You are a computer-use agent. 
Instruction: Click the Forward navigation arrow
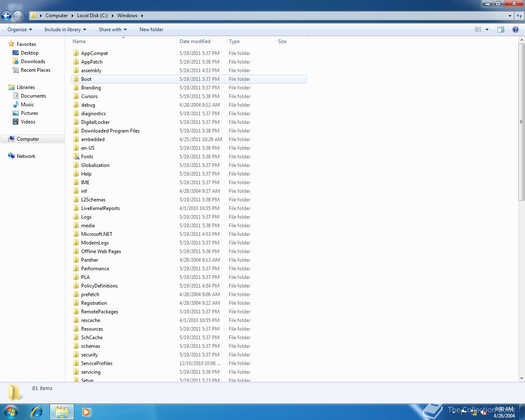(18, 16)
